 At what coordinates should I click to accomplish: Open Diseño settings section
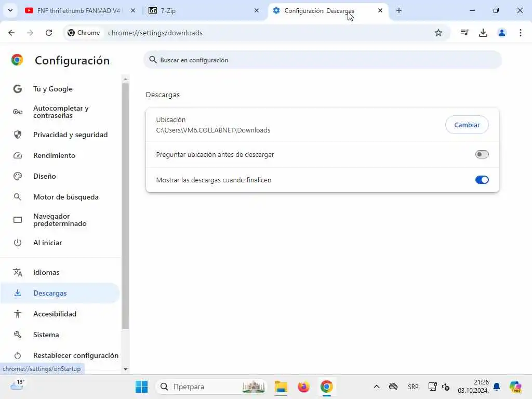(x=45, y=176)
